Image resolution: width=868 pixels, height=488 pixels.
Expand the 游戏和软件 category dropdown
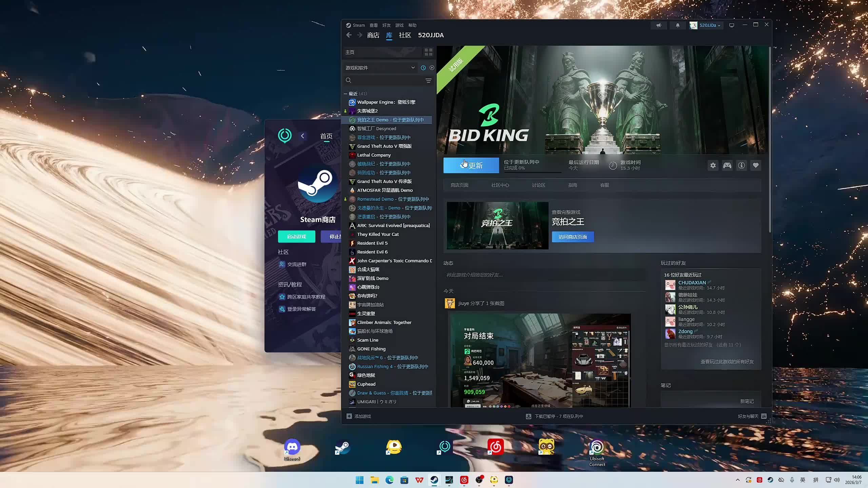413,68
